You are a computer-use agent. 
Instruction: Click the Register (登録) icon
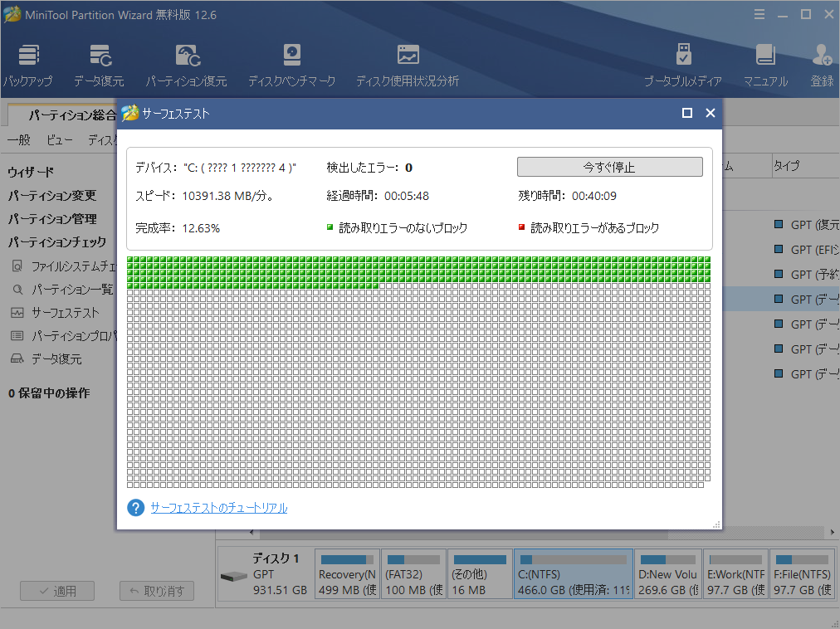coord(822,66)
